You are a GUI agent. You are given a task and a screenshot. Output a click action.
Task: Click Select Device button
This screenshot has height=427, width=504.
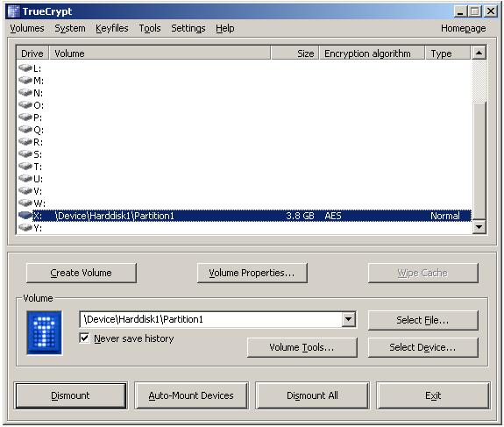[x=423, y=347]
